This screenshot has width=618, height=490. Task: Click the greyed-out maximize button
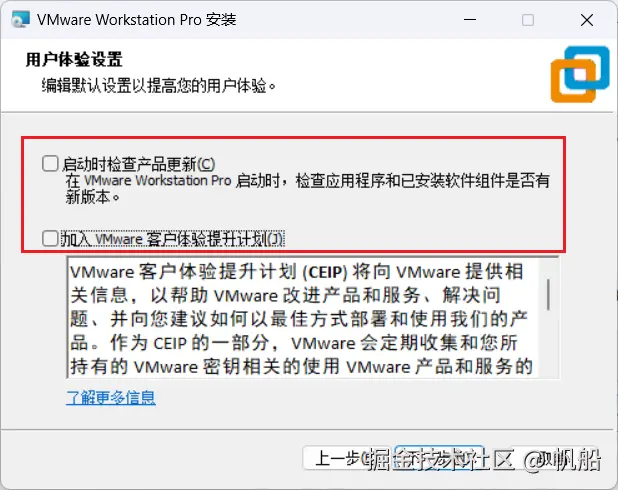click(528, 20)
